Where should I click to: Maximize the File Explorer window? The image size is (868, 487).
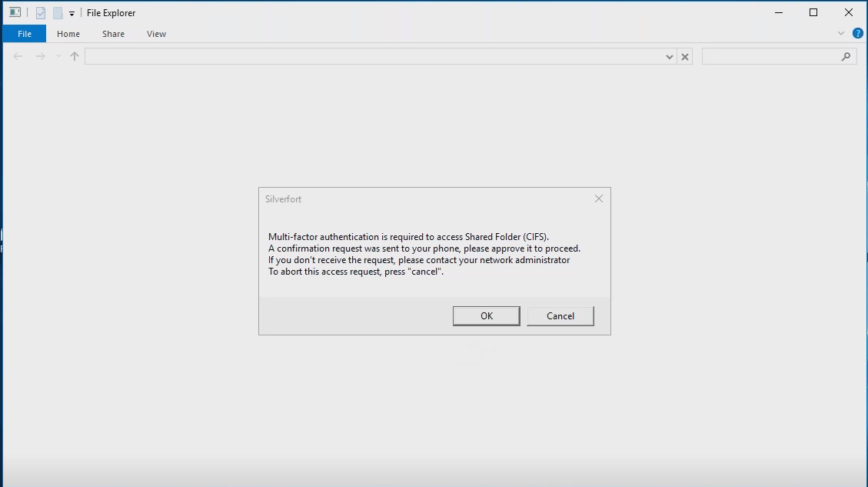813,12
